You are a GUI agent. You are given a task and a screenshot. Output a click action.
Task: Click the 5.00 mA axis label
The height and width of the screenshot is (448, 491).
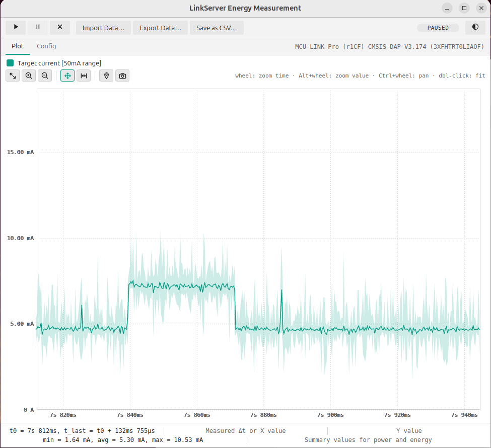point(22,324)
